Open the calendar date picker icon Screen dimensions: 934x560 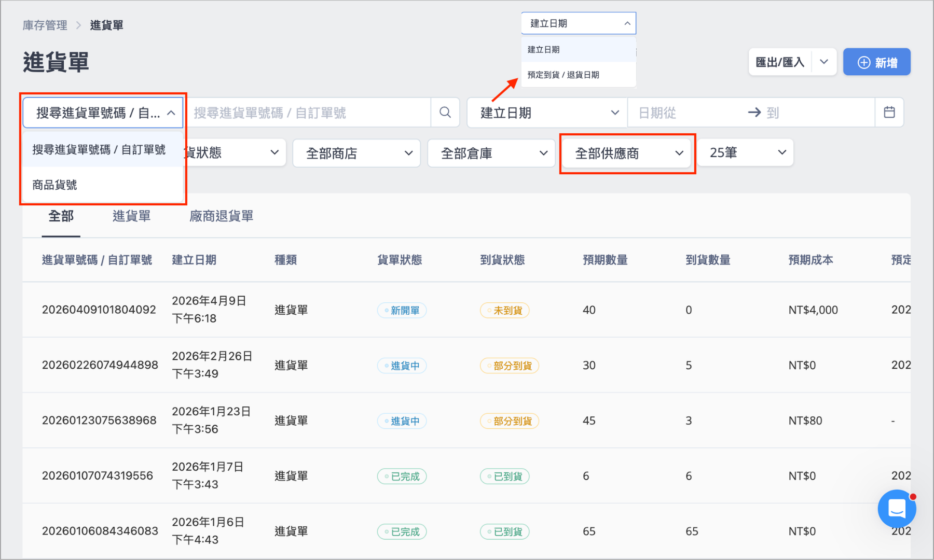pos(889,112)
